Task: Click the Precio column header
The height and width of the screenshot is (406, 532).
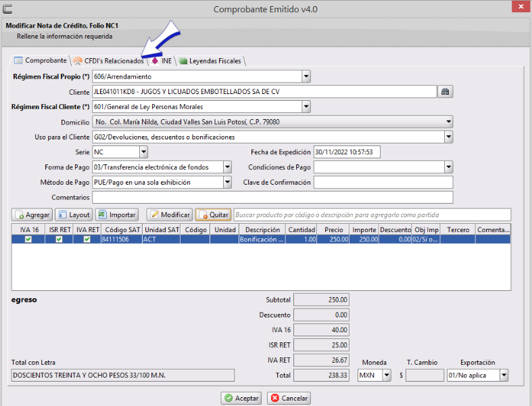Action: point(333,229)
